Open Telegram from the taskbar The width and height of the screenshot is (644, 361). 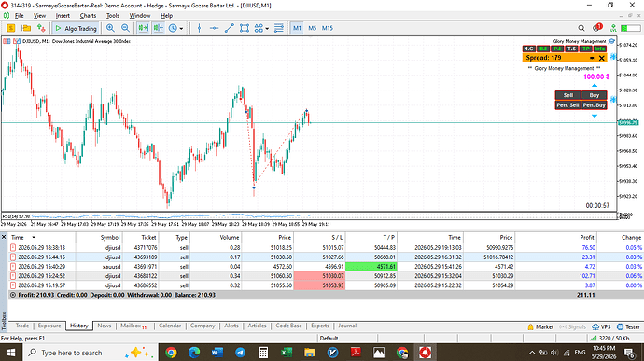[240, 353]
